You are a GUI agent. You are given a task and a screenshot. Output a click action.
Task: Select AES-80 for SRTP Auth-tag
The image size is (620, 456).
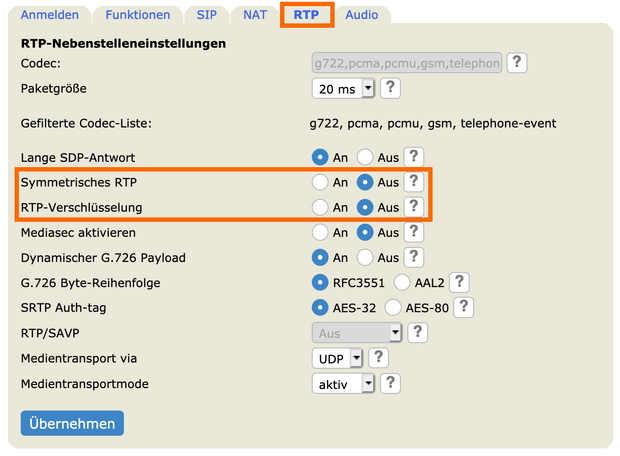coord(394,307)
